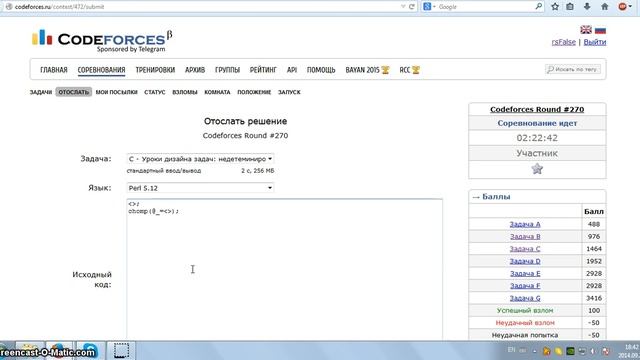640x360 pixels.
Task: Open the screen recorder taskbar item
Action: coord(121,350)
